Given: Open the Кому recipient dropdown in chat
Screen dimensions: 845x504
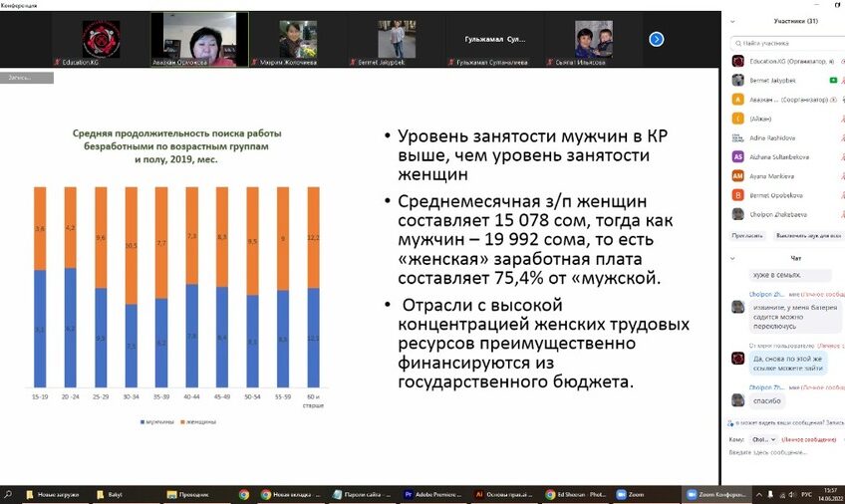Looking at the screenshot, I should (x=762, y=439).
